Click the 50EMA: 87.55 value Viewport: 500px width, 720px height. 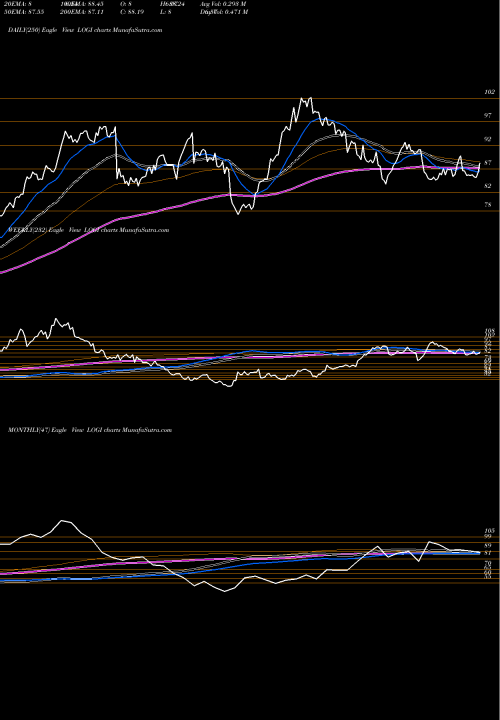(22, 12)
